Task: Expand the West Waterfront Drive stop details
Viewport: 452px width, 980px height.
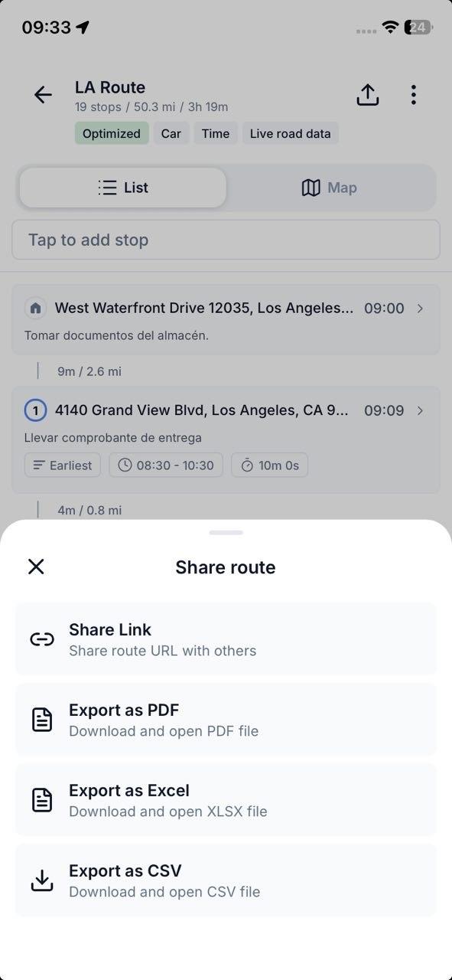Action: [x=419, y=308]
